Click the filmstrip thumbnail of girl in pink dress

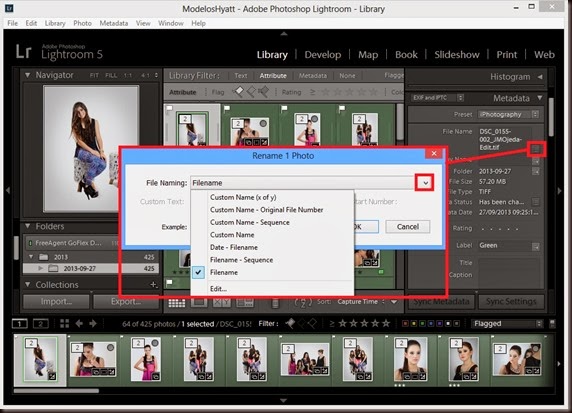[146, 359]
